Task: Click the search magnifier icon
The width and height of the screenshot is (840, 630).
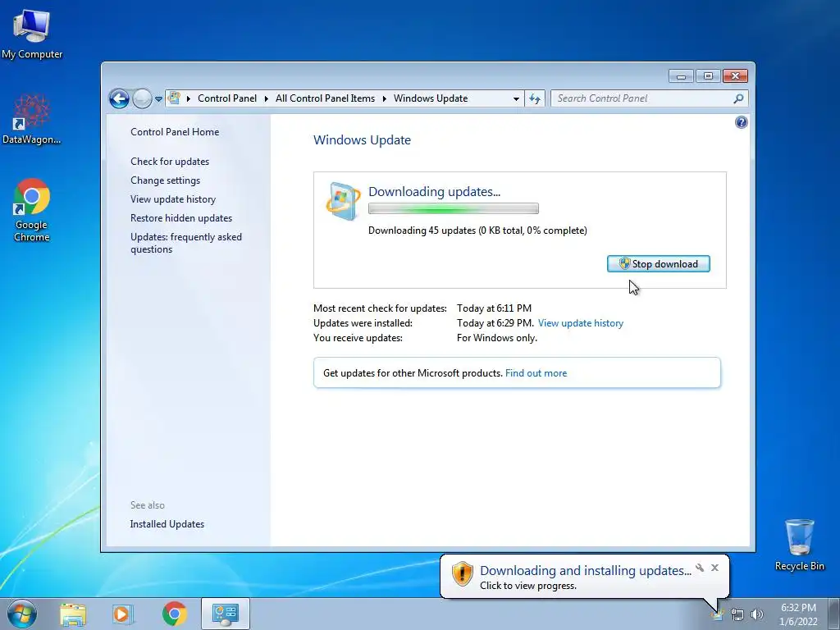Action: [739, 98]
